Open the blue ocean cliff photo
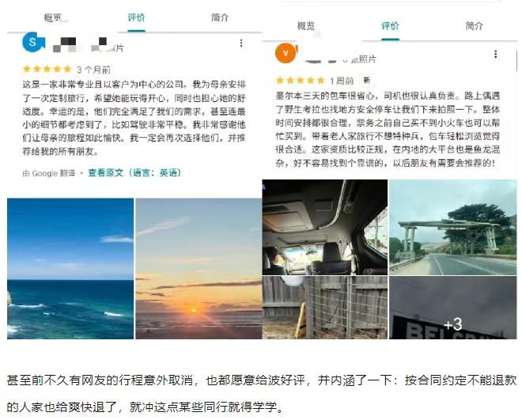 (x=70, y=269)
